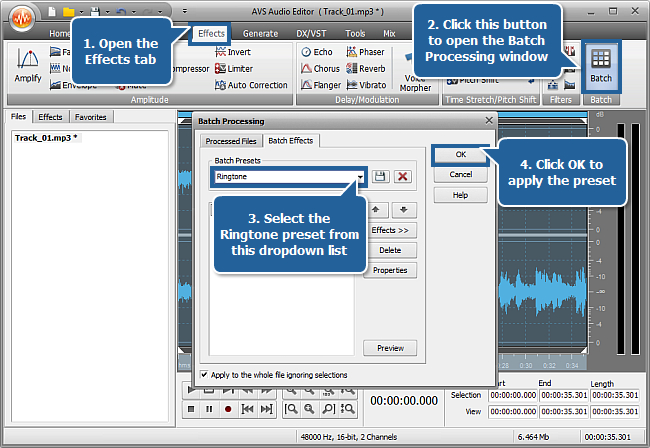This screenshot has height=448, width=650.
Task: Move selected effect up in list
Action: click(376, 210)
